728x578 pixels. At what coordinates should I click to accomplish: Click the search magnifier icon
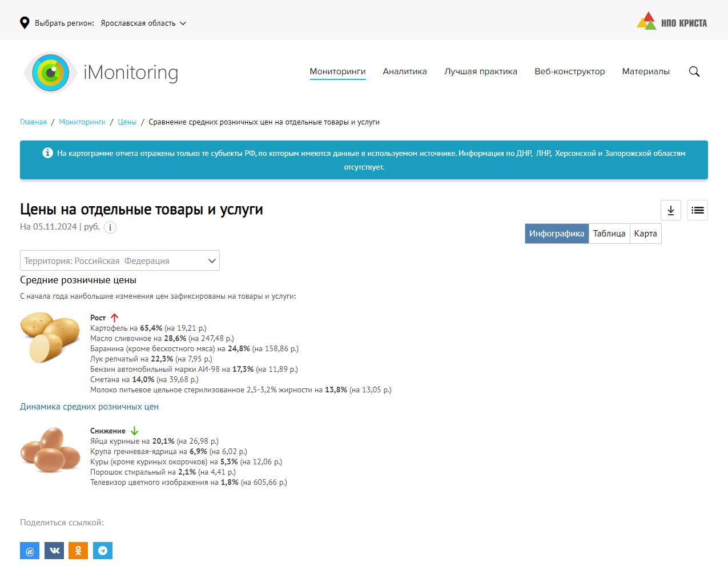click(694, 71)
